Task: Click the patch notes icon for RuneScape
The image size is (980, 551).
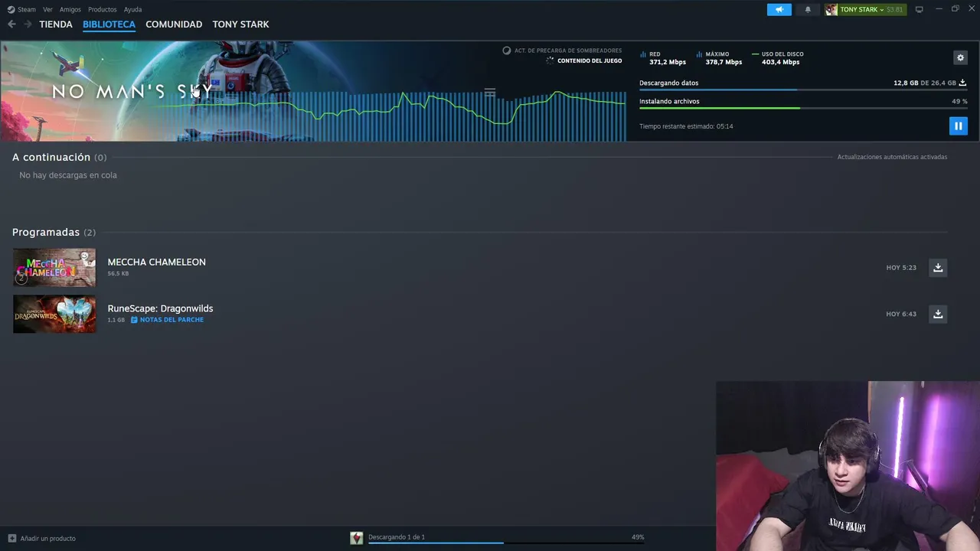Action: [134, 320]
